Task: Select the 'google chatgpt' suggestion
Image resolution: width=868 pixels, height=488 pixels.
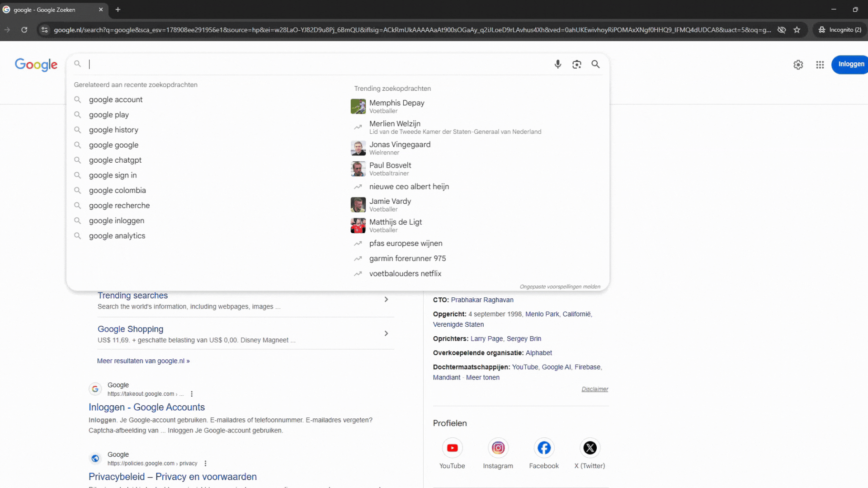Action: pos(115,160)
